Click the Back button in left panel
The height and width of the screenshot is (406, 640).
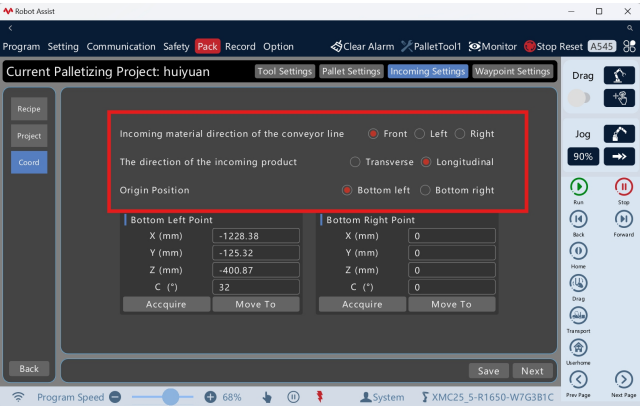(29, 369)
